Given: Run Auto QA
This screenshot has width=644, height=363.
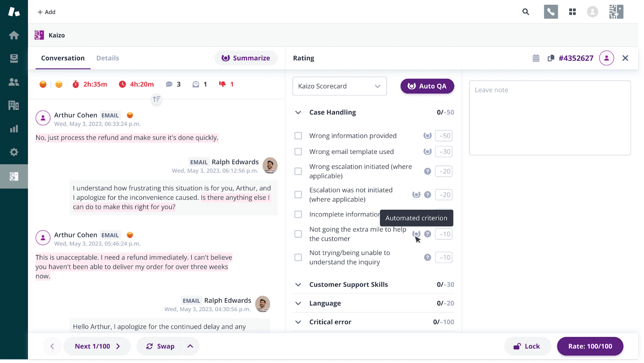Looking at the screenshot, I should click(x=427, y=86).
